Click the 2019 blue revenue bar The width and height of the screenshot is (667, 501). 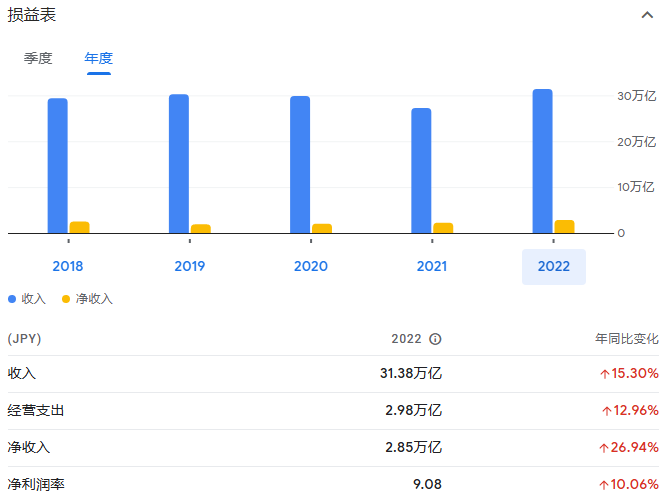[x=179, y=164]
